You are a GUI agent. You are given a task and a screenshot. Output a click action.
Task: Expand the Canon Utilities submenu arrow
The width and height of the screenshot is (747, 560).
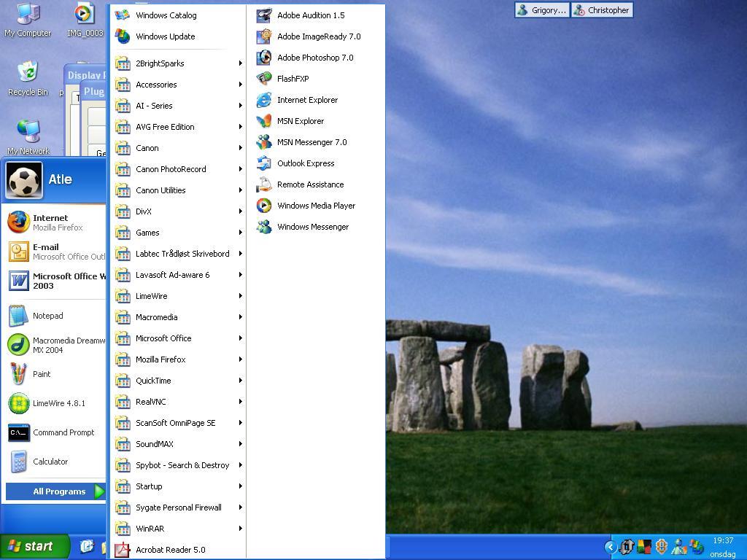pos(241,190)
